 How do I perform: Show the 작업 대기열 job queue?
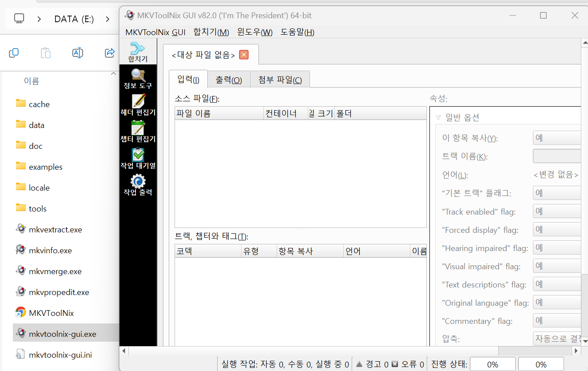point(138,158)
